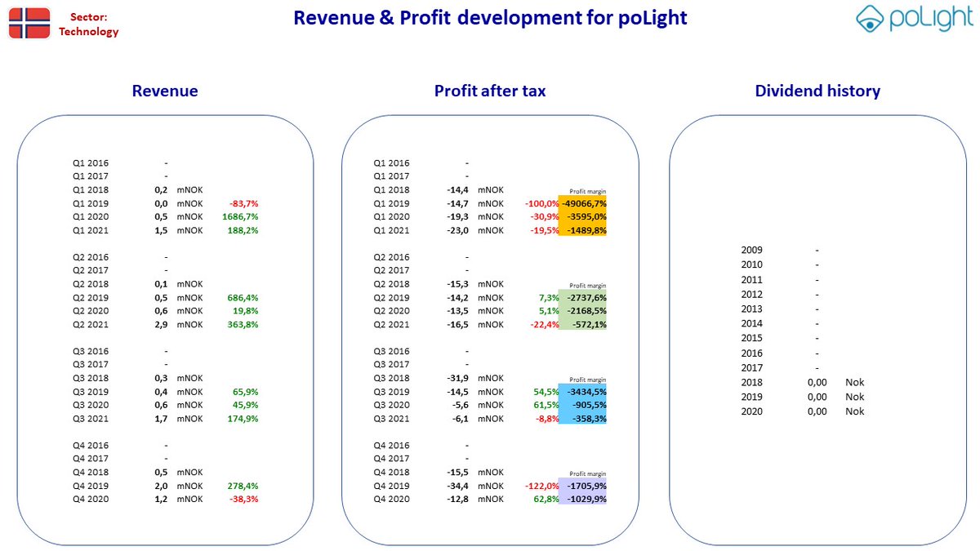This screenshot has height=551, width=980.
Task: Click the -49066,7% profit margin cell
Action: (583, 203)
